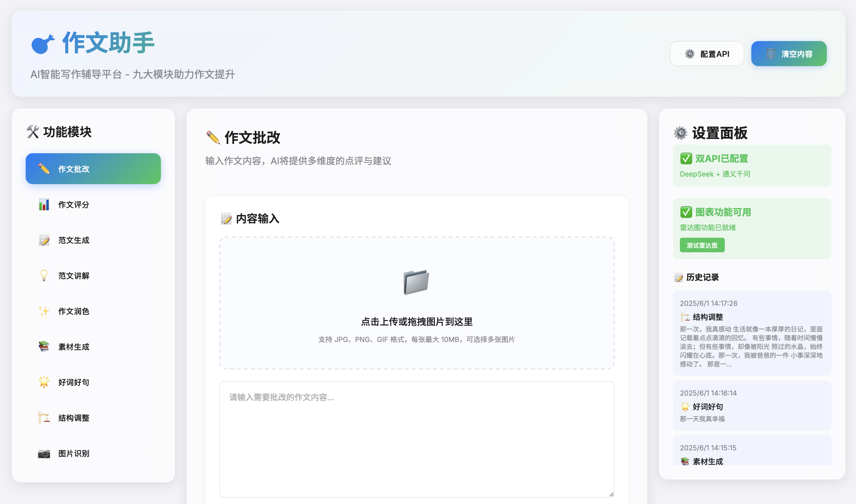Click the 清空内容 button
Screen dimensions: 856x504
click(789, 54)
